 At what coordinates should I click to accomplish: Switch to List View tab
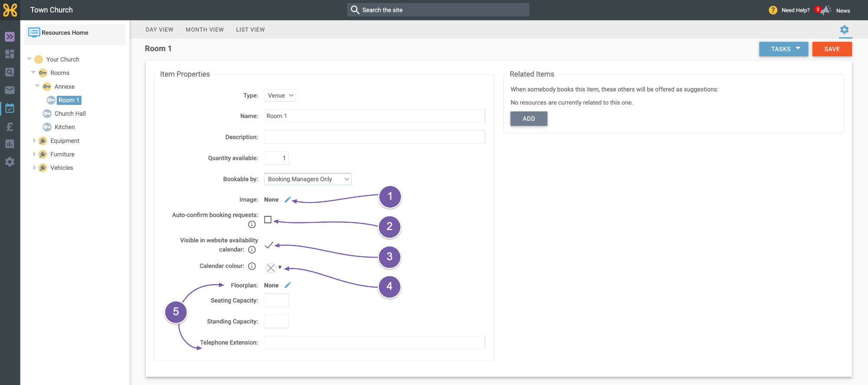(x=250, y=29)
